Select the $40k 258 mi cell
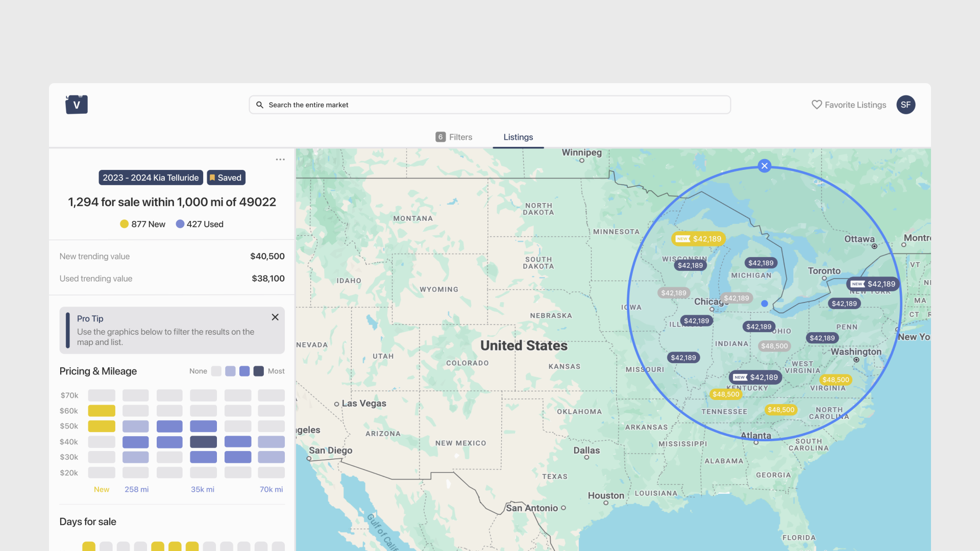The image size is (980, 551). pos(135,442)
